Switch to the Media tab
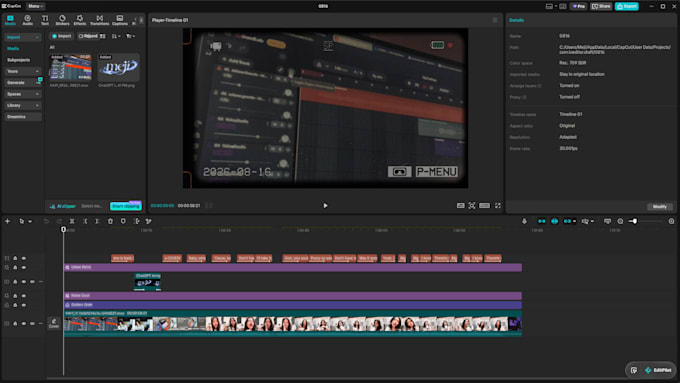The image size is (680, 383). point(10,20)
